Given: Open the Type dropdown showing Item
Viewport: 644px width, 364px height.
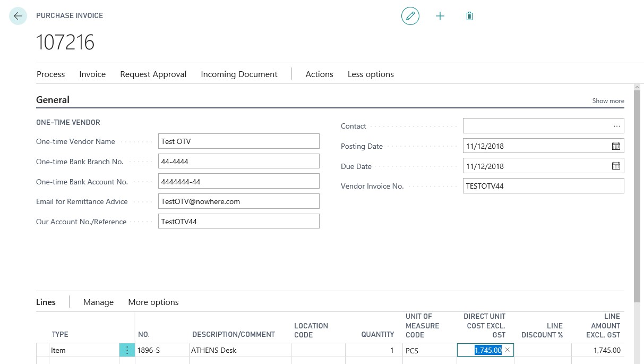Looking at the screenshot, I should [x=80, y=350].
